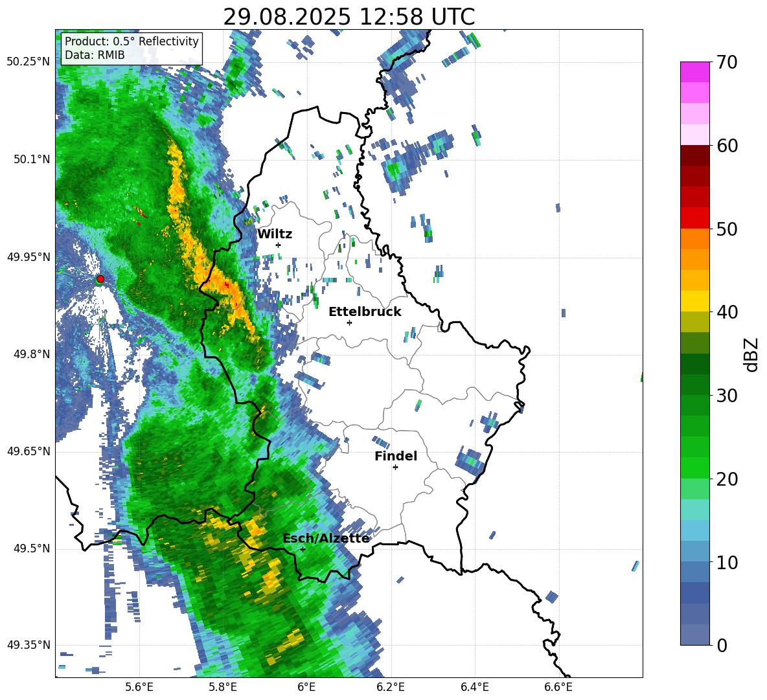Click the 6.6°E longitude label
This screenshot has width=767, height=700.
coord(558,687)
